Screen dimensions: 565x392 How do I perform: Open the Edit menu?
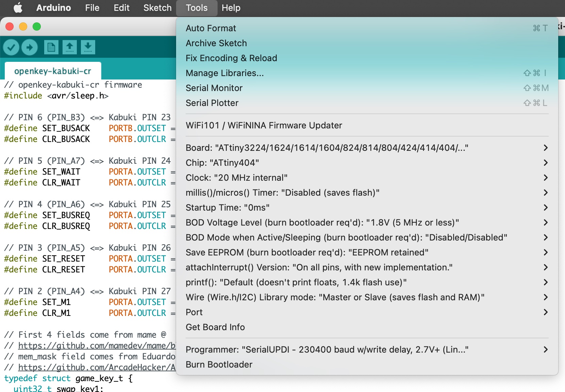coord(122,8)
